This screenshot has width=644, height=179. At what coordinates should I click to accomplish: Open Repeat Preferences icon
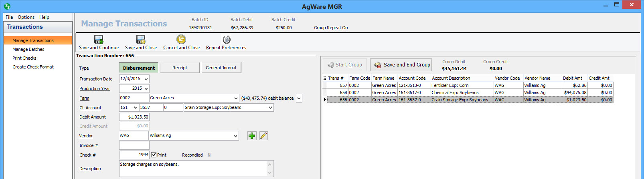coord(226,39)
